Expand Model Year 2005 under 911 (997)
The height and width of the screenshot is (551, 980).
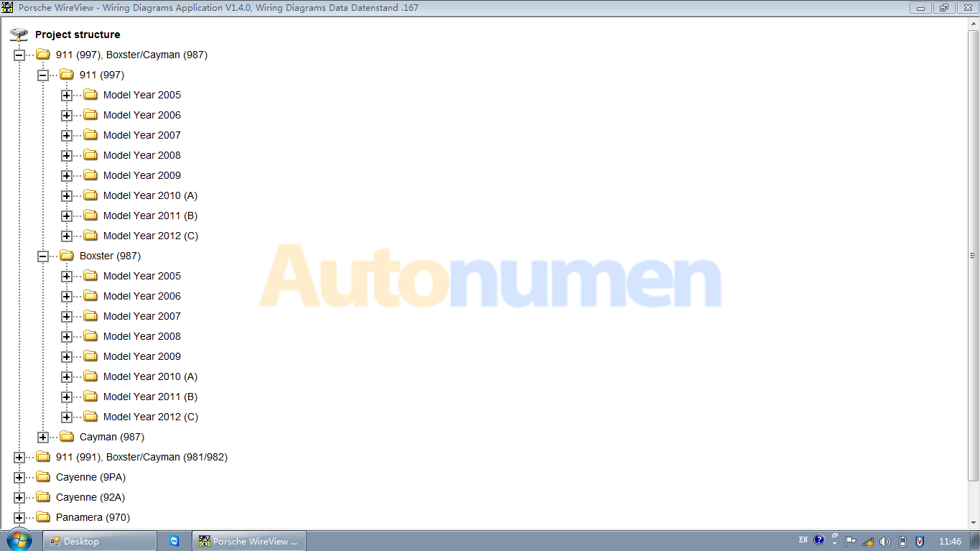(x=67, y=95)
